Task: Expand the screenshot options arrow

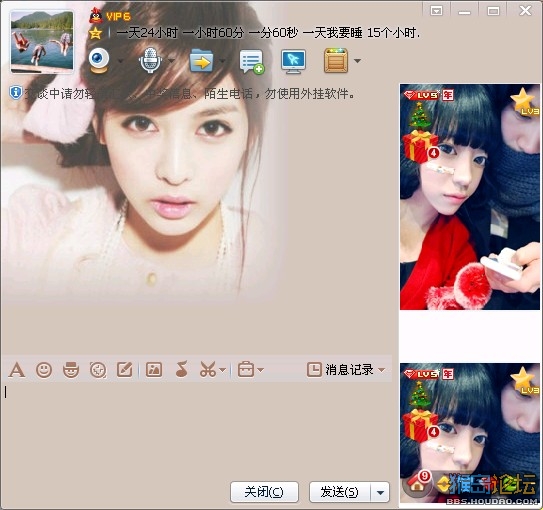Action: tap(223, 370)
